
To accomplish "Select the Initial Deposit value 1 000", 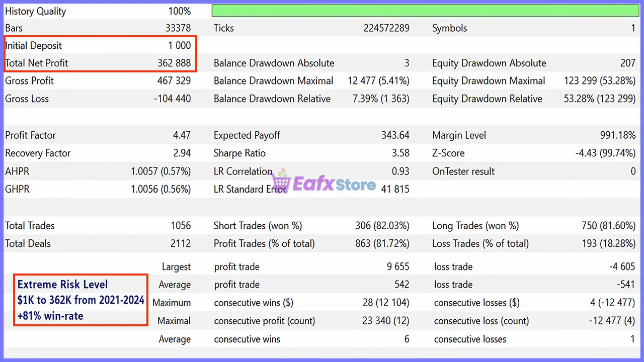I will [180, 46].
